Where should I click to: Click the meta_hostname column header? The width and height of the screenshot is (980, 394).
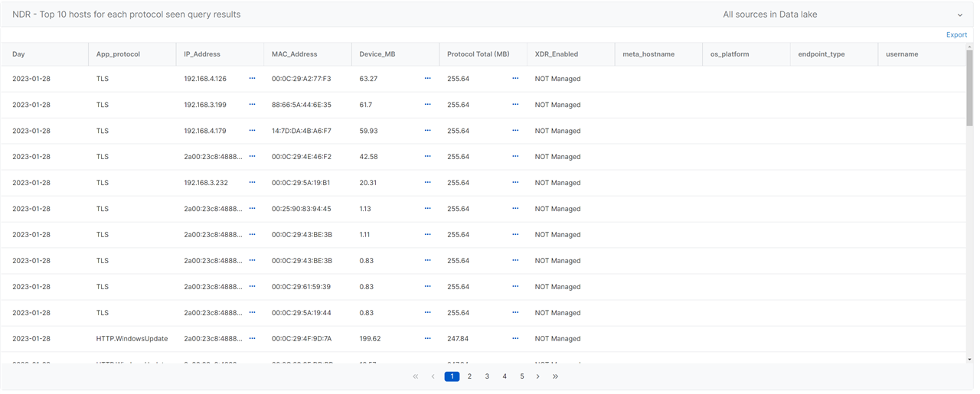(658, 54)
